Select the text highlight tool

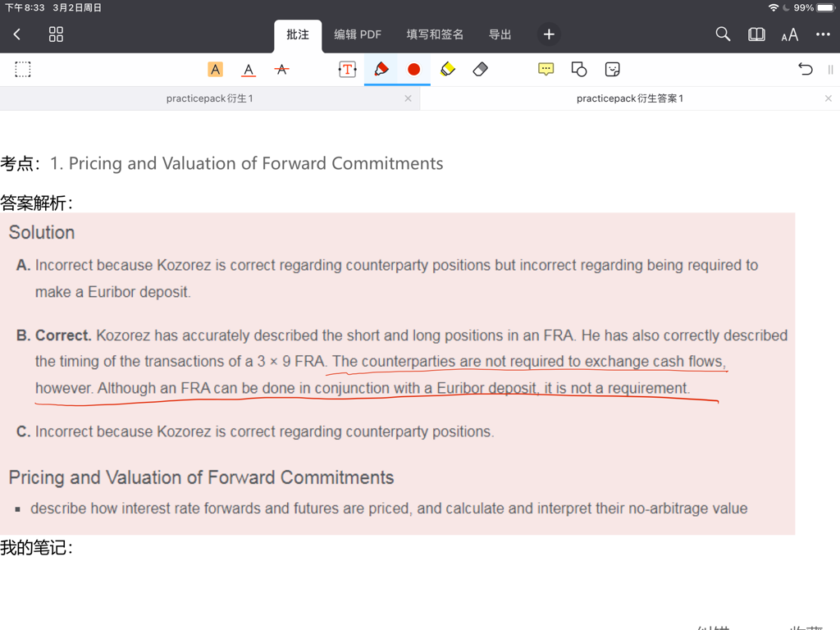point(216,69)
